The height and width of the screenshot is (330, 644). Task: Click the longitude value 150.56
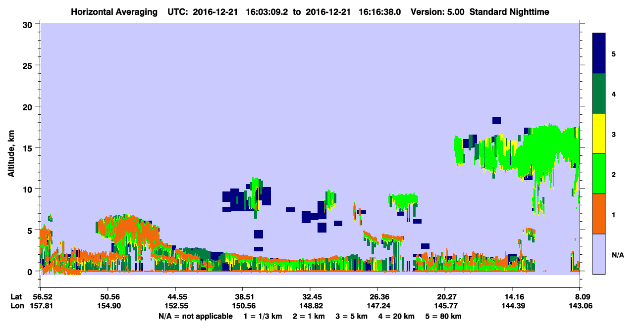[243, 306]
